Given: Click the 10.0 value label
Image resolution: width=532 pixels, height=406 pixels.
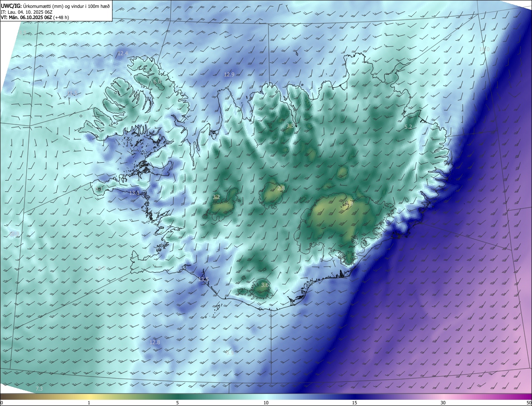Looking at the screenshot, I should point(484,49).
